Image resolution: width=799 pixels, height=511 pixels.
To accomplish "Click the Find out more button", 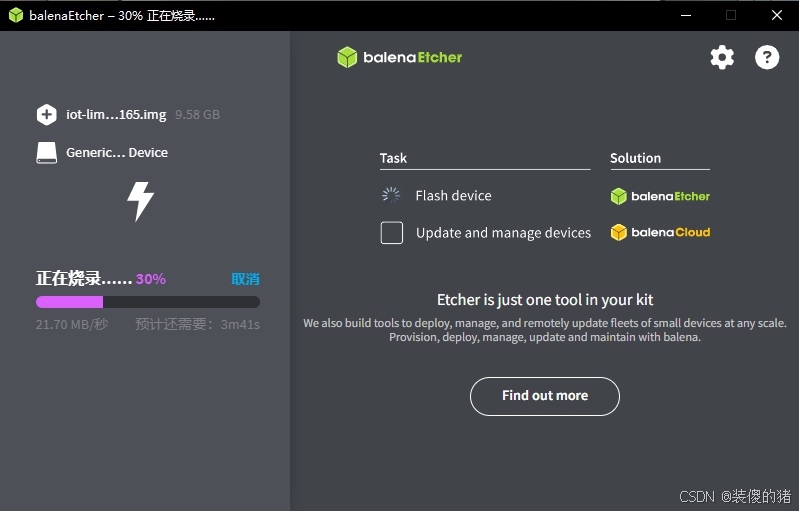I will [x=545, y=396].
